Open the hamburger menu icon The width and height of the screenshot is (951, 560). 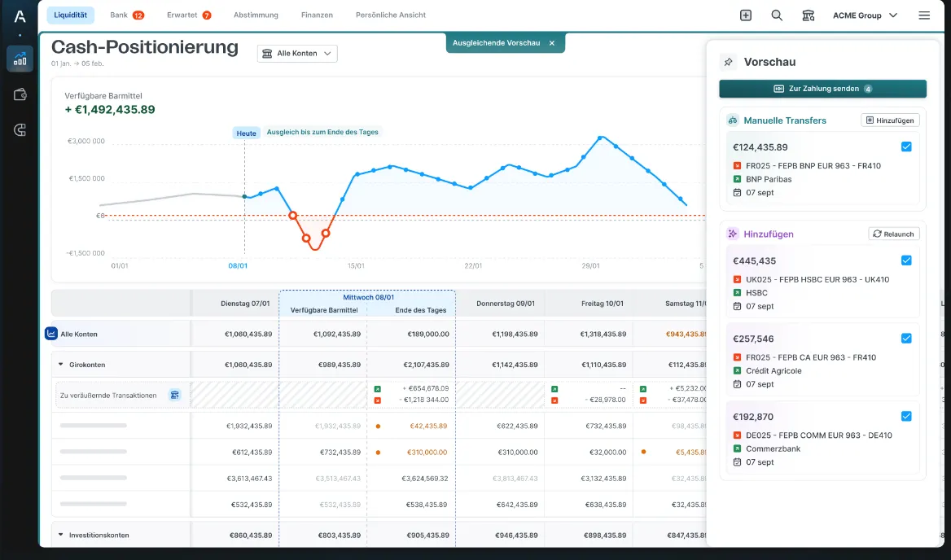923,15
